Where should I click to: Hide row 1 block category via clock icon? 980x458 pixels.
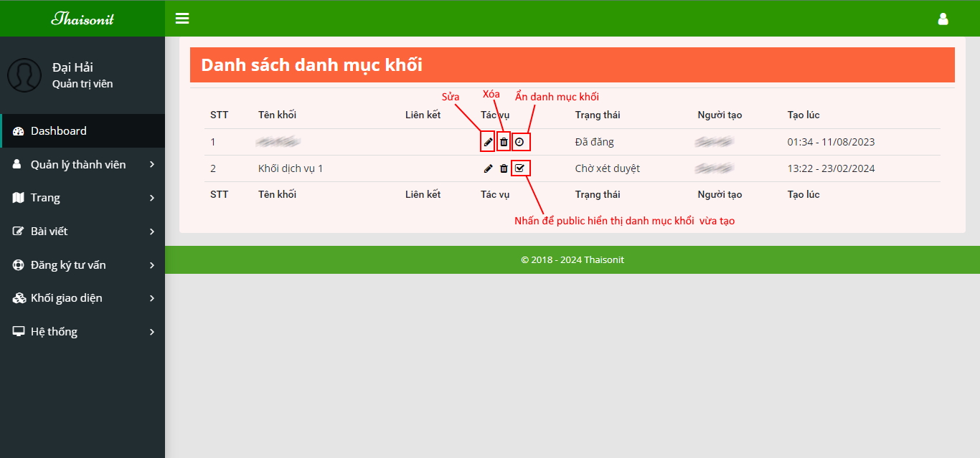(520, 142)
